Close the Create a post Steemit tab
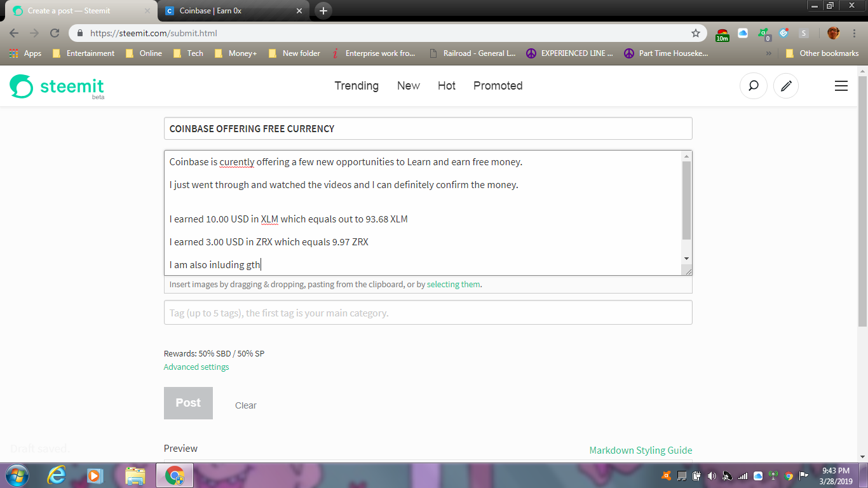The height and width of the screenshot is (488, 868). coord(147,11)
